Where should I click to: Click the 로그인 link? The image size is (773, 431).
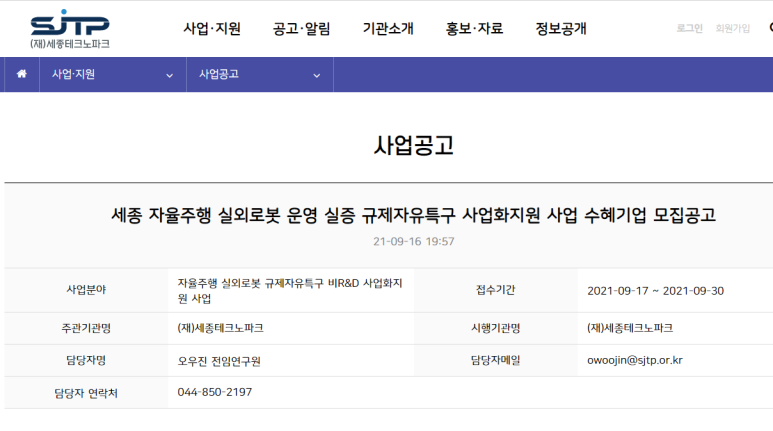(x=689, y=28)
